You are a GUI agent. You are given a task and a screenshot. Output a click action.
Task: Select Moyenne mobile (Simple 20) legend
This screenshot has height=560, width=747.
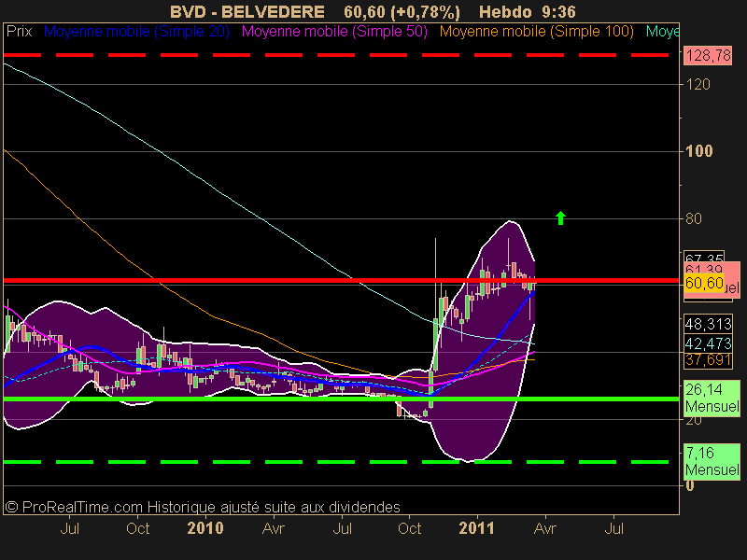(136, 32)
